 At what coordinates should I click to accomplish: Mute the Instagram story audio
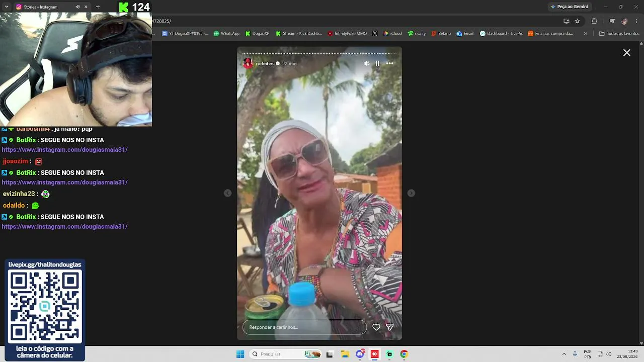click(x=367, y=63)
